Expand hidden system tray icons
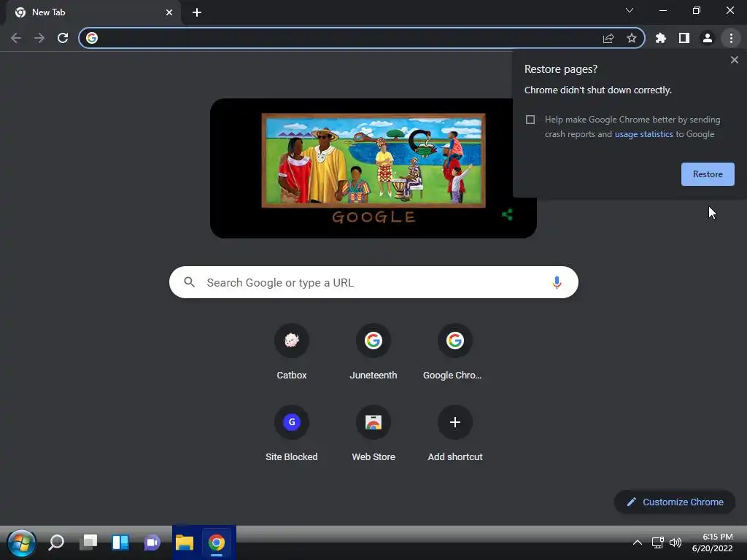747x560 pixels. pos(638,542)
